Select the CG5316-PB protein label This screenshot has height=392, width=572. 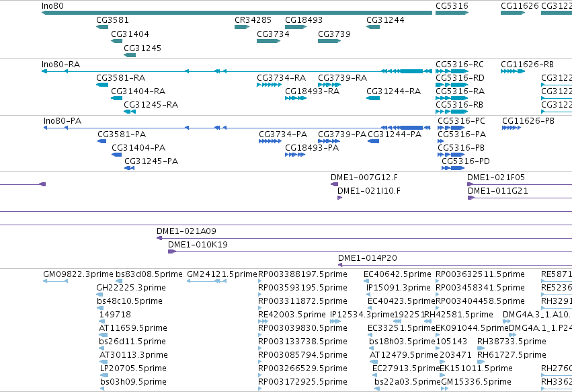pyautogui.click(x=461, y=148)
